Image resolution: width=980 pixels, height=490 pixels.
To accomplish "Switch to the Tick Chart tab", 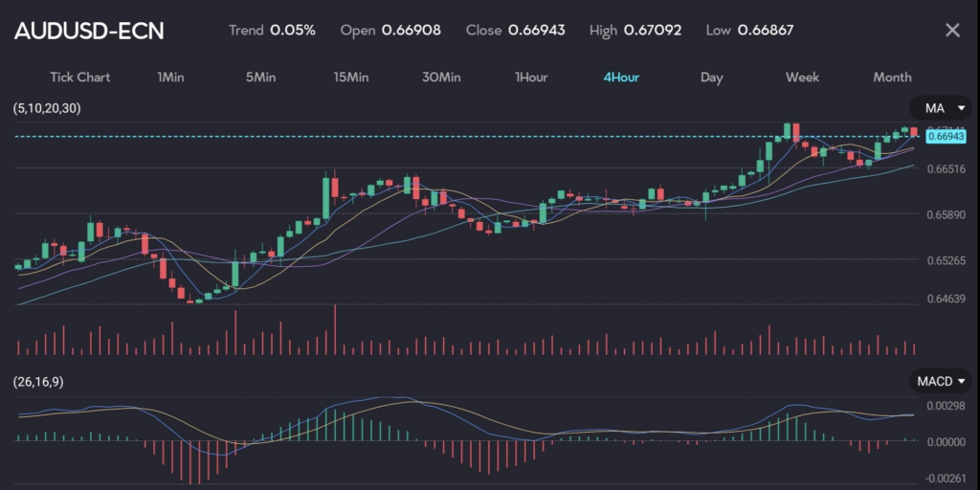I will (x=79, y=78).
